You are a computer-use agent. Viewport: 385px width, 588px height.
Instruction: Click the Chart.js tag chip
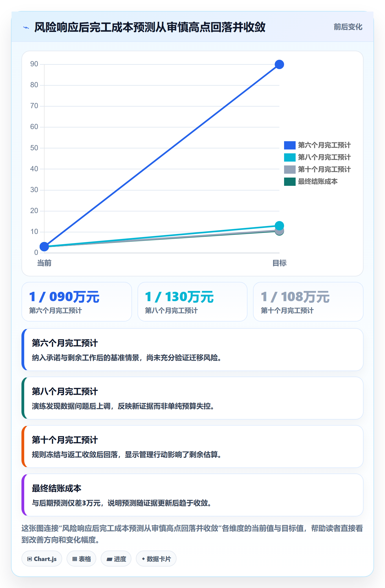tap(42, 559)
